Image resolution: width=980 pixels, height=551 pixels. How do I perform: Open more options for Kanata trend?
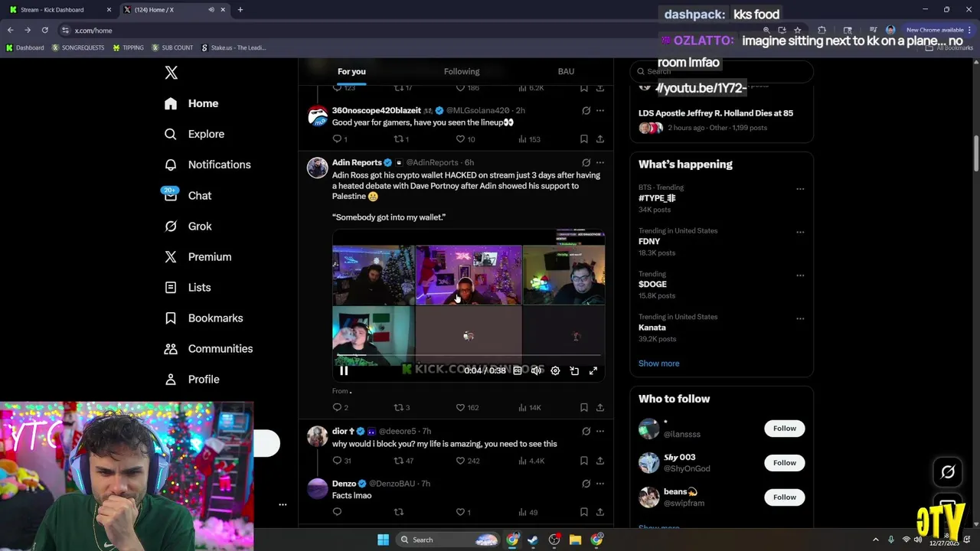click(800, 318)
